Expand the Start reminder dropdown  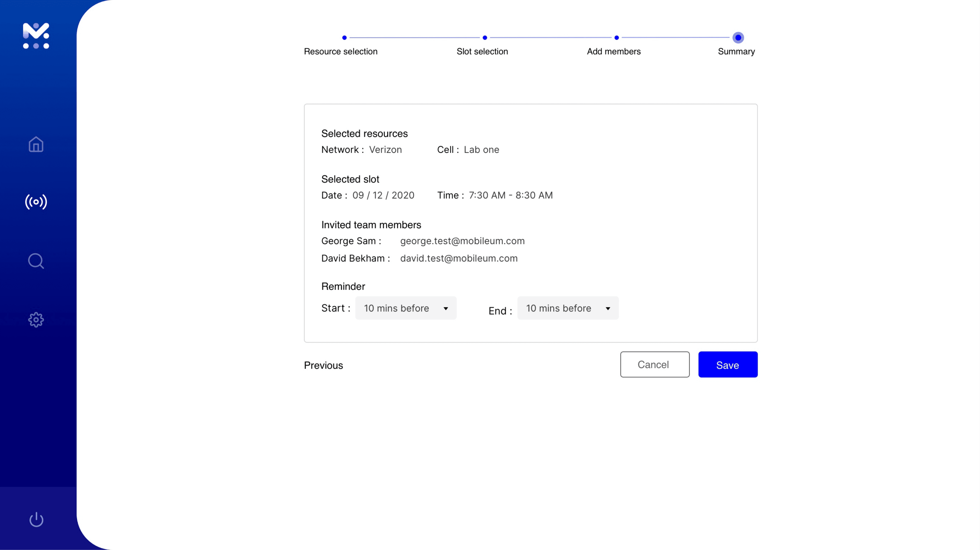click(406, 308)
